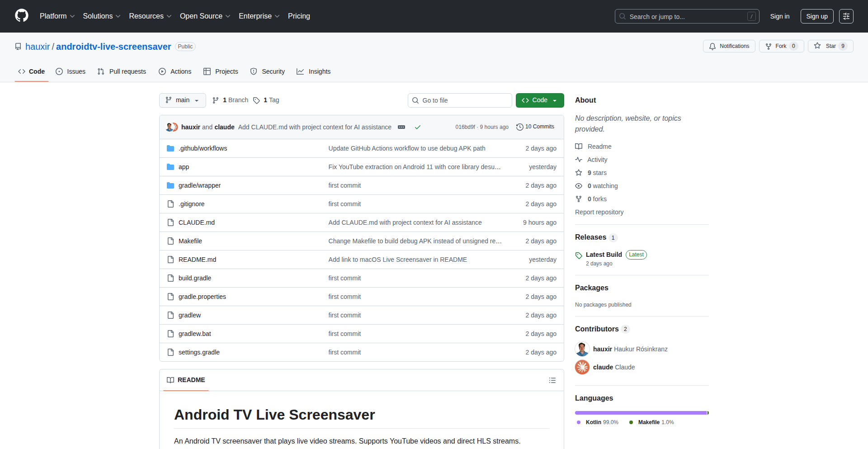Image resolution: width=868 pixels, height=449 pixels.
Task: Expand commit message ellipsis button
Action: (401, 127)
